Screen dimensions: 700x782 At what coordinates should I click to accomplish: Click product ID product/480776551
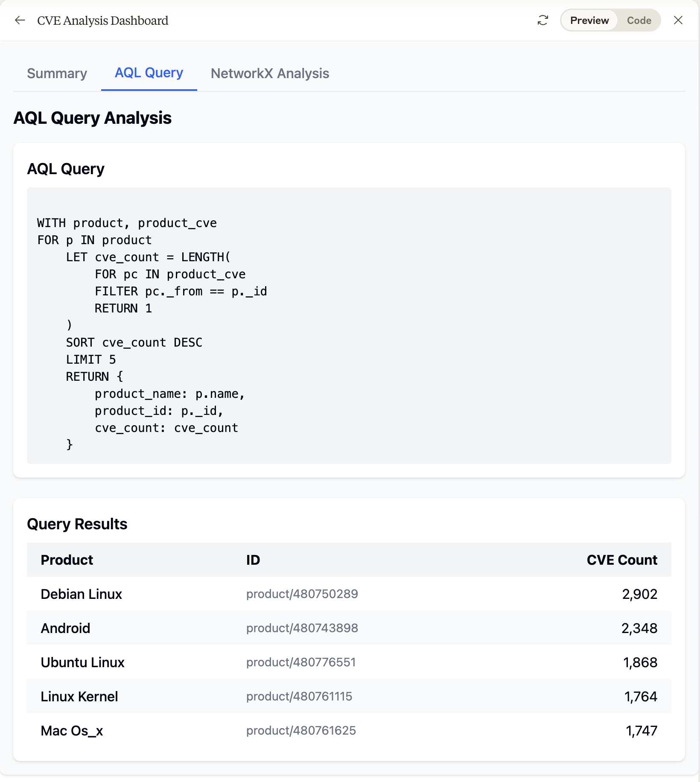click(x=301, y=662)
